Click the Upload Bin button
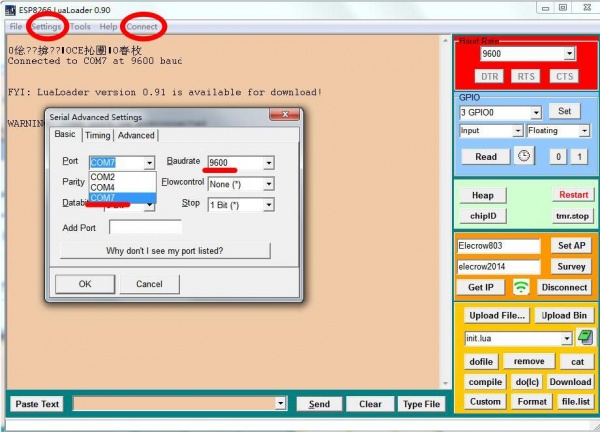The image size is (600, 432). [564, 315]
